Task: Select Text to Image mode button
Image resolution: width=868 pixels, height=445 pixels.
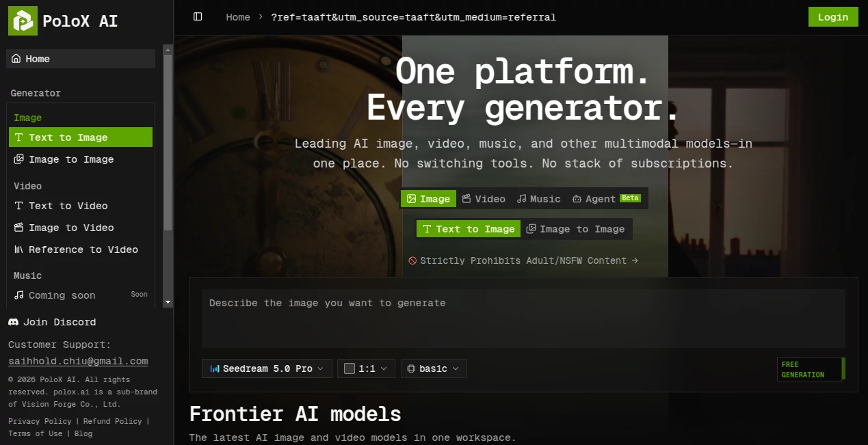Action: point(469,229)
